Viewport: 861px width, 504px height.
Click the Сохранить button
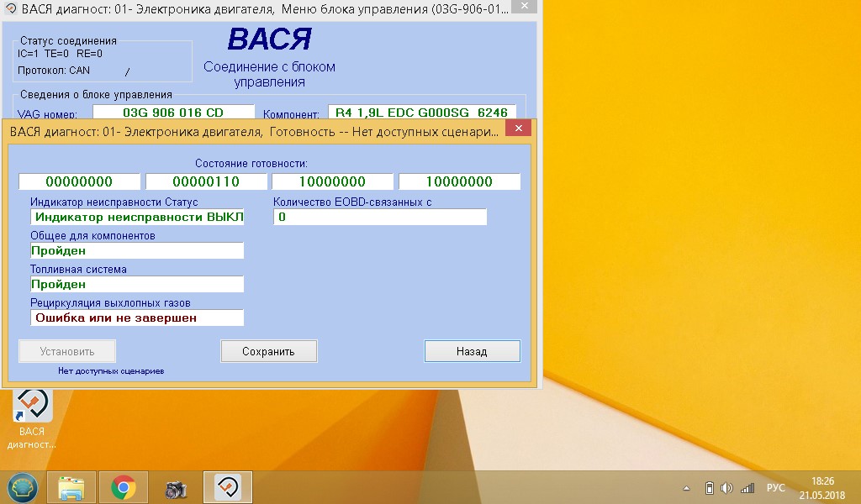pyautogui.click(x=268, y=351)
